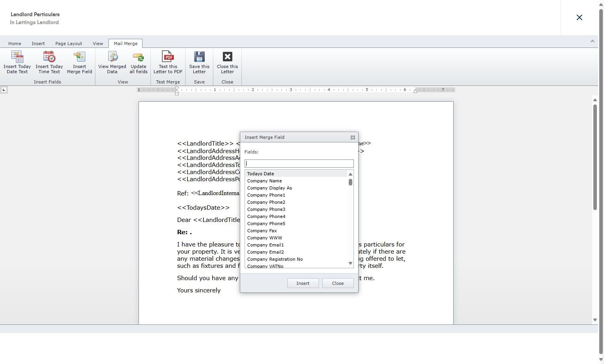Click fields list scroll down arrow
The height and width of the screenshot is (364, 604).
pyautogui.click(x=350, y=263)
